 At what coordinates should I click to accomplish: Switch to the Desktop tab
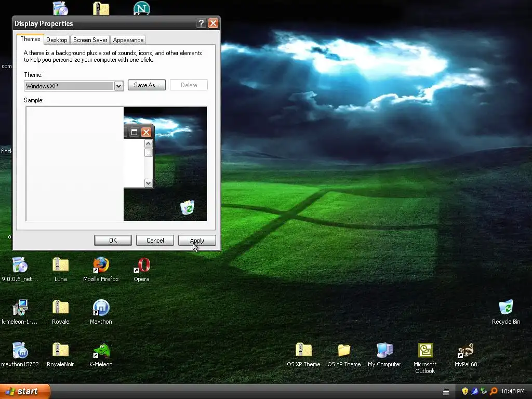click(x=57, y=39)
